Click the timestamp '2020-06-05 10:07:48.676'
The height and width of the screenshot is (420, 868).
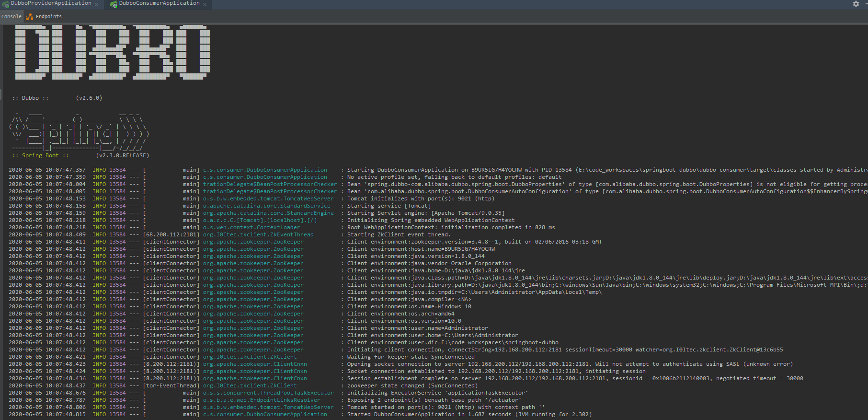(x=47, y=393)
